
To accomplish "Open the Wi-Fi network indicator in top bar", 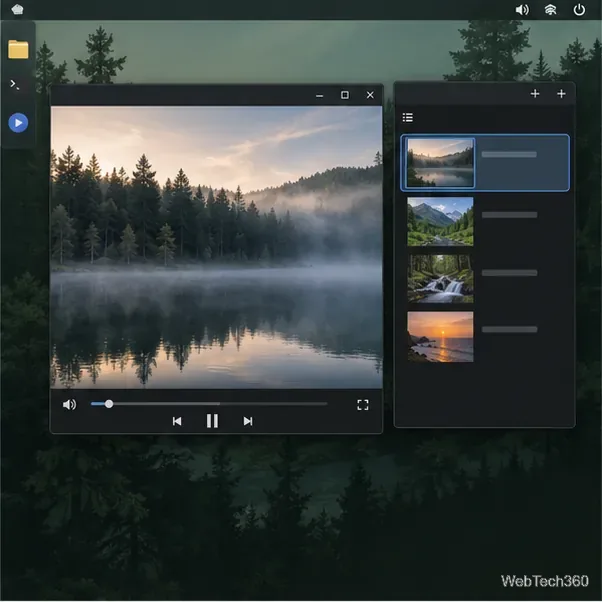I will [551, 10].
